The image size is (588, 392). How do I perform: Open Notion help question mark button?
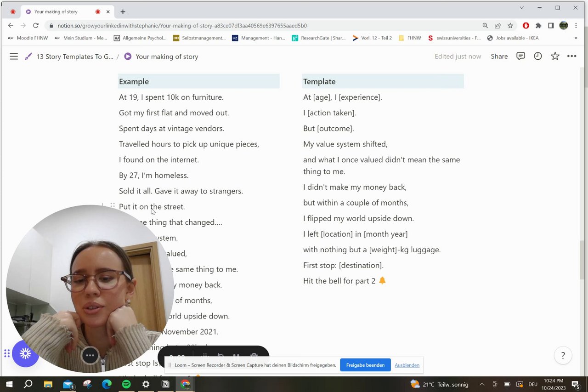point(563,356)
